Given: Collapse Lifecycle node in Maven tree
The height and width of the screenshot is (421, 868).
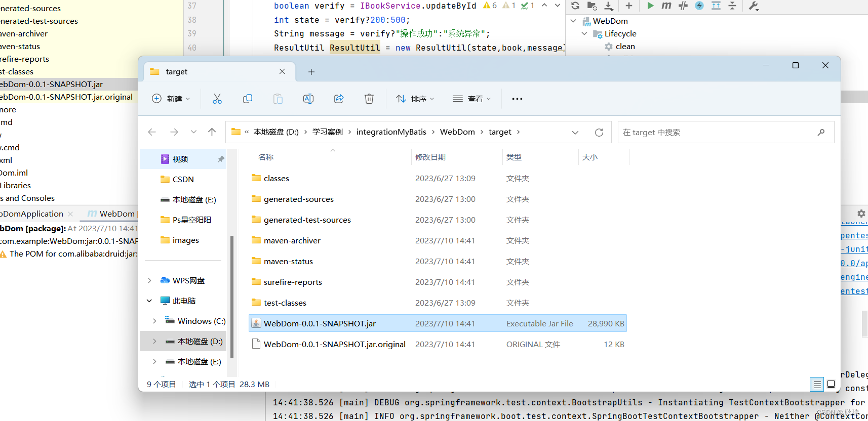Looking at the screenshot, I should [x=584, y=33].
